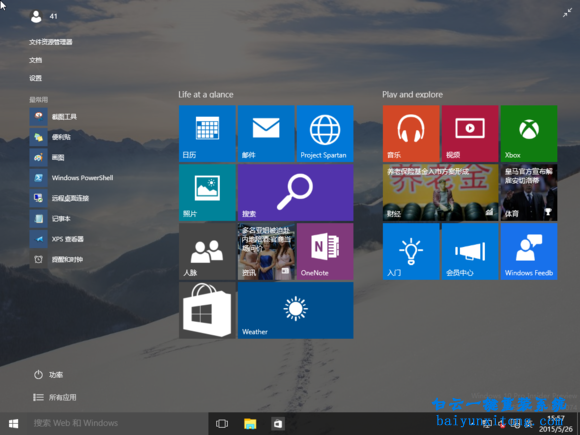580x435 pixels.
Task: Launch the OneNote tile
Action: (x=325, y=251)
